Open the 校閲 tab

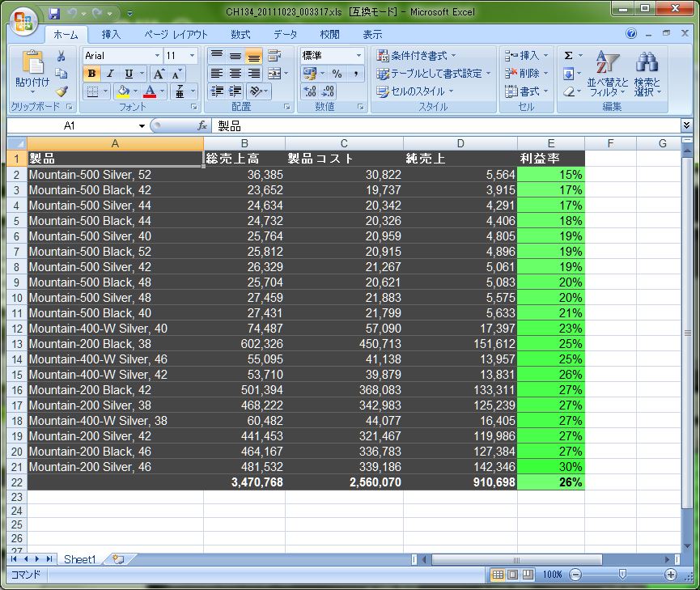(x=330, y=34)
